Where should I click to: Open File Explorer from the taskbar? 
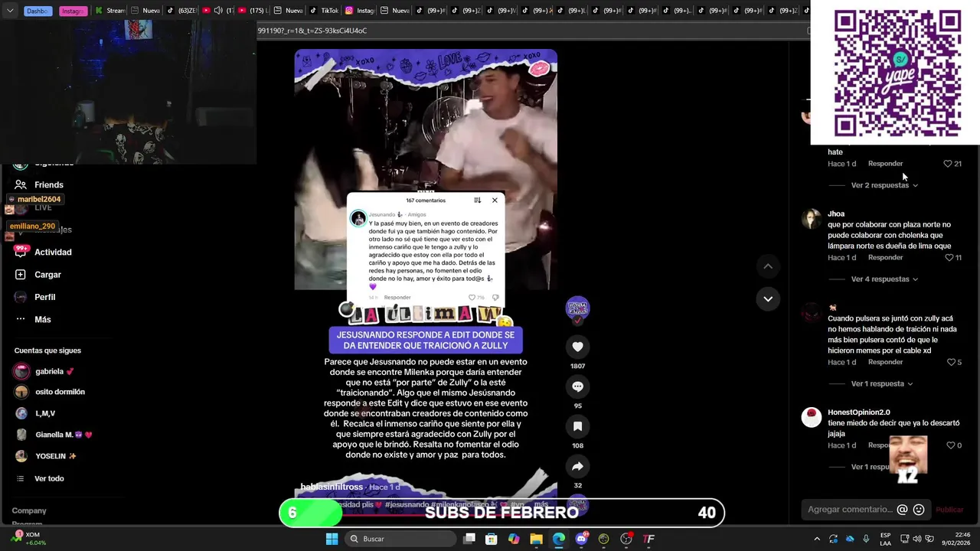click(x=536, y=539)
